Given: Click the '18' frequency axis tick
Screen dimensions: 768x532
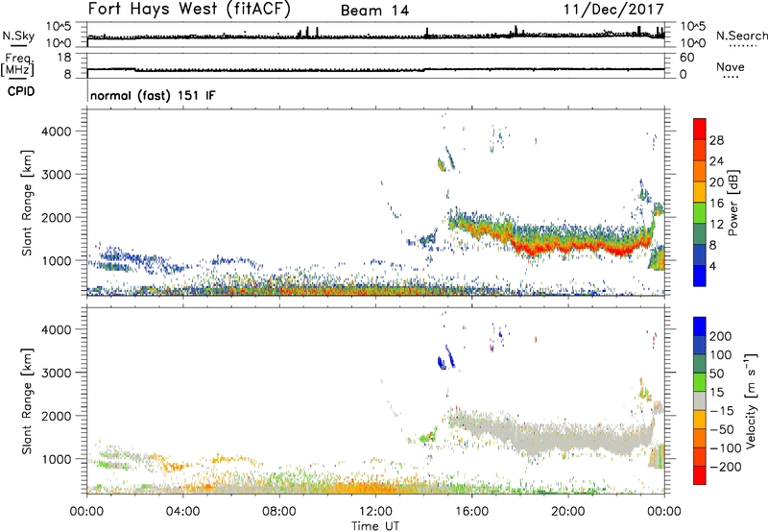Looking at the screenshot, I should tap(64, 58).
